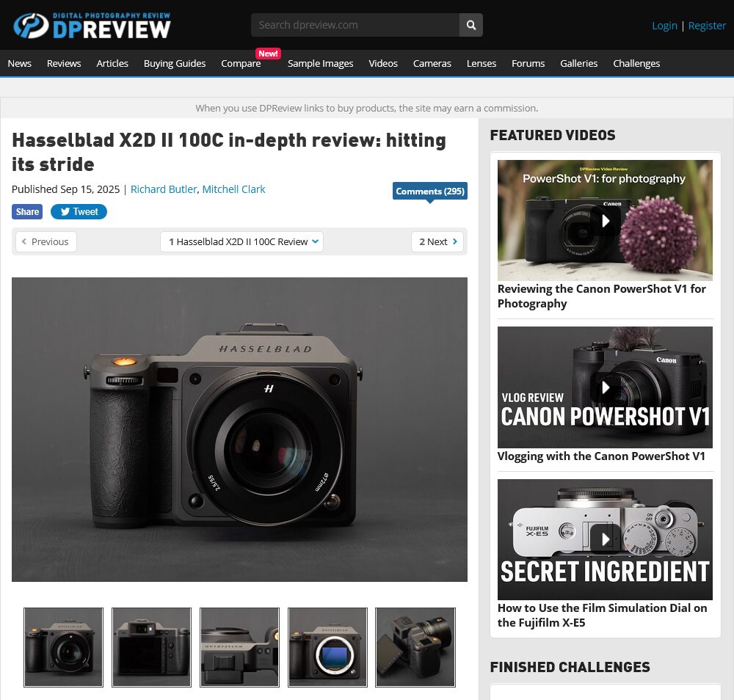
Task: Open Sample Images in navigation
Action: (x=320, y=64)
